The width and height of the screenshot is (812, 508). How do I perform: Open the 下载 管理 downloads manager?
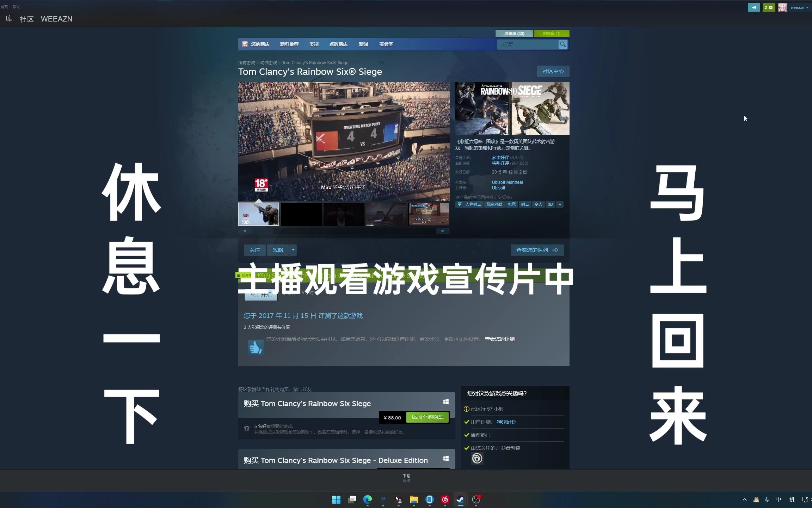tap(406, 478)
